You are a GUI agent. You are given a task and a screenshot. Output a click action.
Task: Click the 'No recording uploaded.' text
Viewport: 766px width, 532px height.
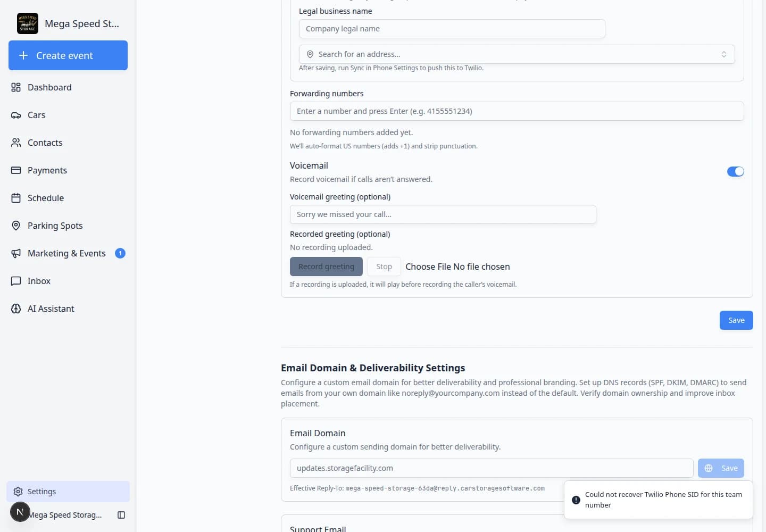[331, 247]
